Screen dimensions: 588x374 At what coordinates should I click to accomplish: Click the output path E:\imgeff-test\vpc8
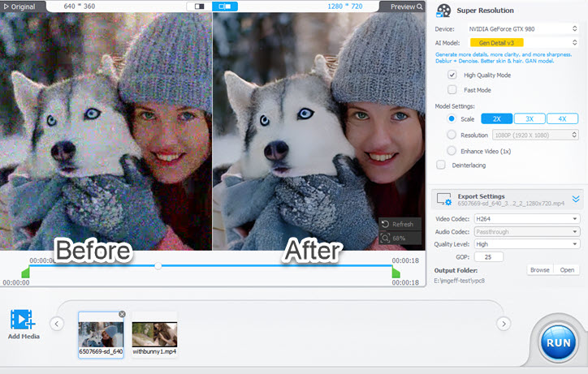point(459,281)
